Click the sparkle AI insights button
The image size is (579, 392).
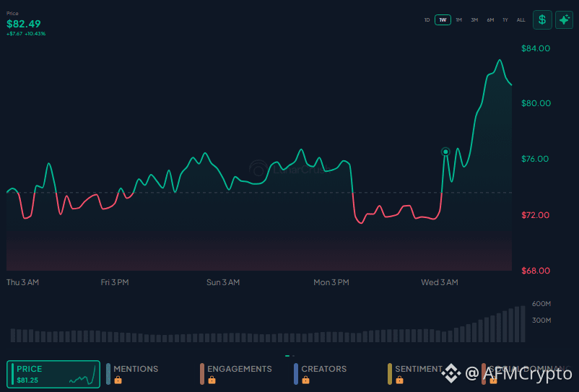564,19
